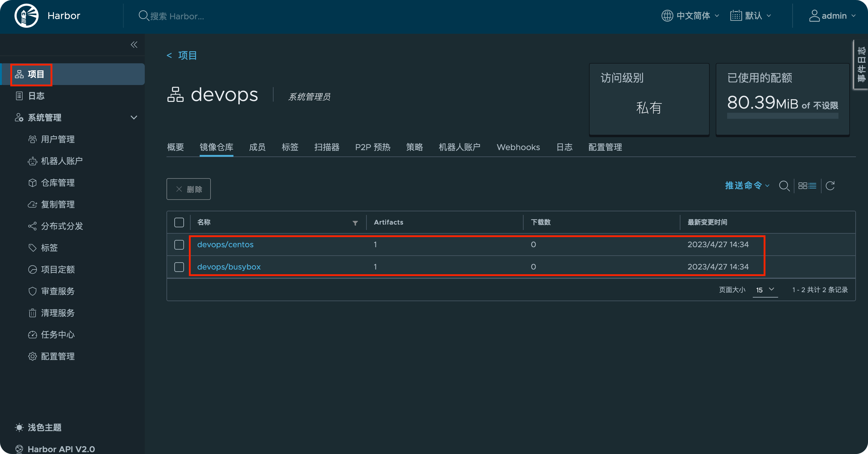This screenshot has height=454, width=868.
Task: Open the devops/busybox repository link
Action: (x=229, y=267)
